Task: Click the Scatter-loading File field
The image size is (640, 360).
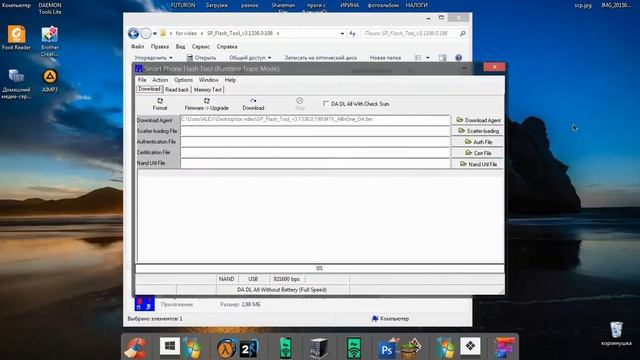Action: pyautogui.click(x=315, y=131)
